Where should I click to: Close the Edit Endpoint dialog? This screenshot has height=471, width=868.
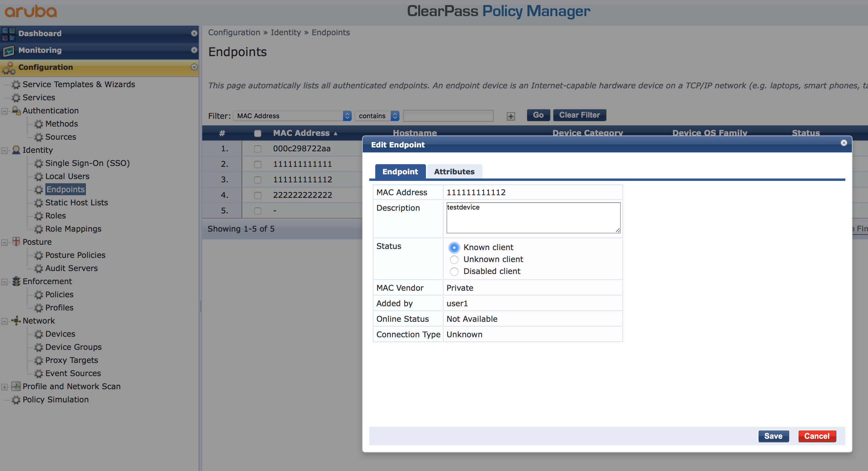[x=844, y=143]
